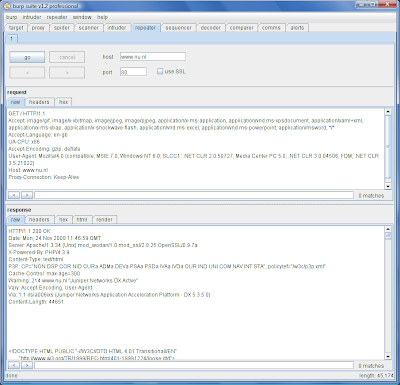Switch to the proxy tab
This screenshot has width=400, height=385.
click(x=38, y=28)
